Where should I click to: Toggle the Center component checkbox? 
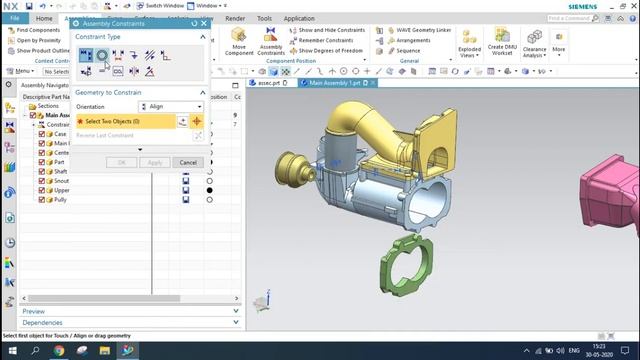click(42, 153)
